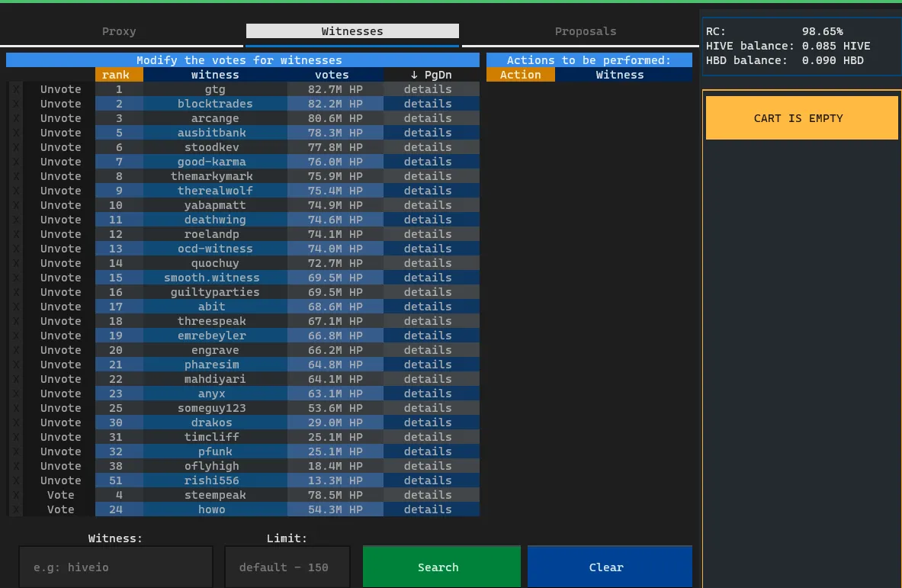Unvote witness quochuy
The width and height of the screenshot is (902, 588).
pyautogui.click(x=60, y=263)
